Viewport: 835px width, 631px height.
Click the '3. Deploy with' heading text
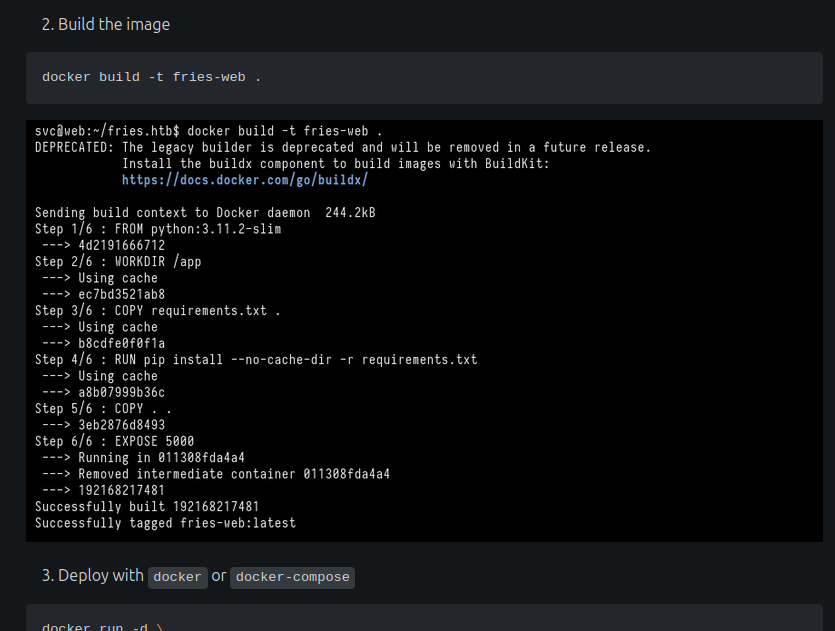(x=93, y=576)
